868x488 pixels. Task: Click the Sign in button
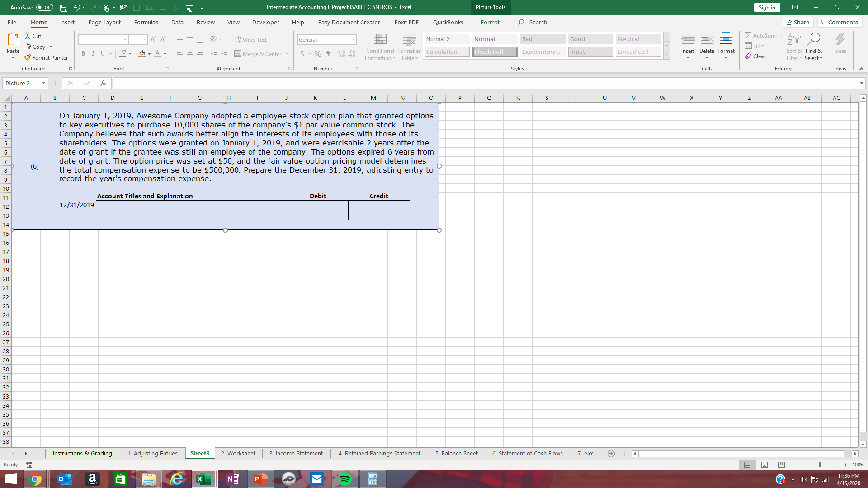(x=767, y=7)
